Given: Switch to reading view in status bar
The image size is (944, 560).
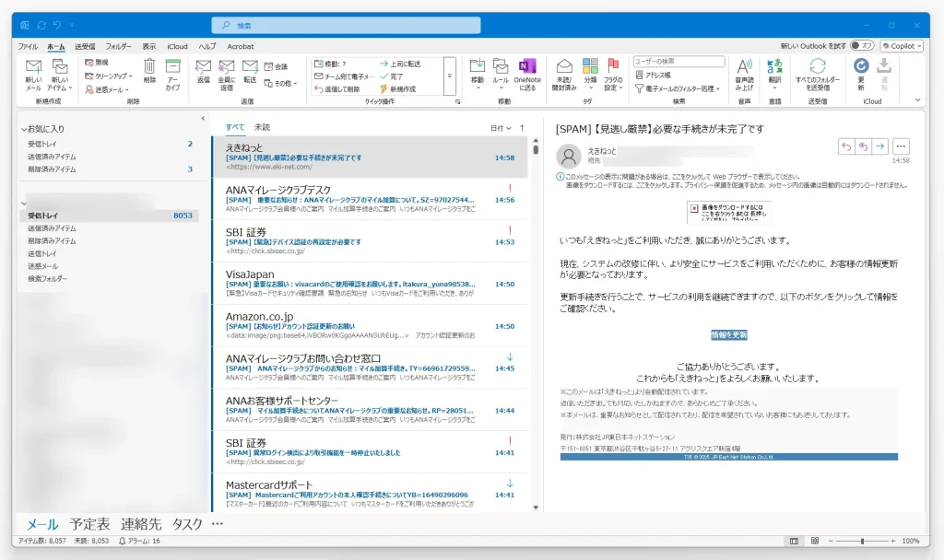Looking at the screenshot, I should coord(815,541).
